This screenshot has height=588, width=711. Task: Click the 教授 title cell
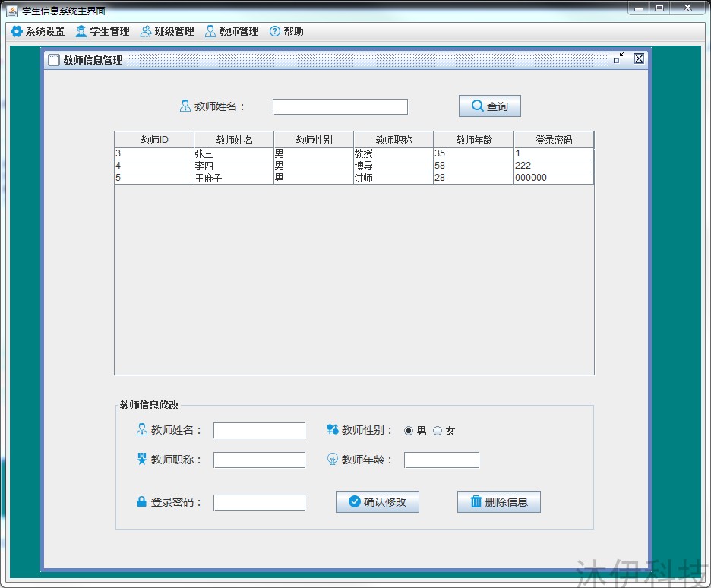point(393,153)
